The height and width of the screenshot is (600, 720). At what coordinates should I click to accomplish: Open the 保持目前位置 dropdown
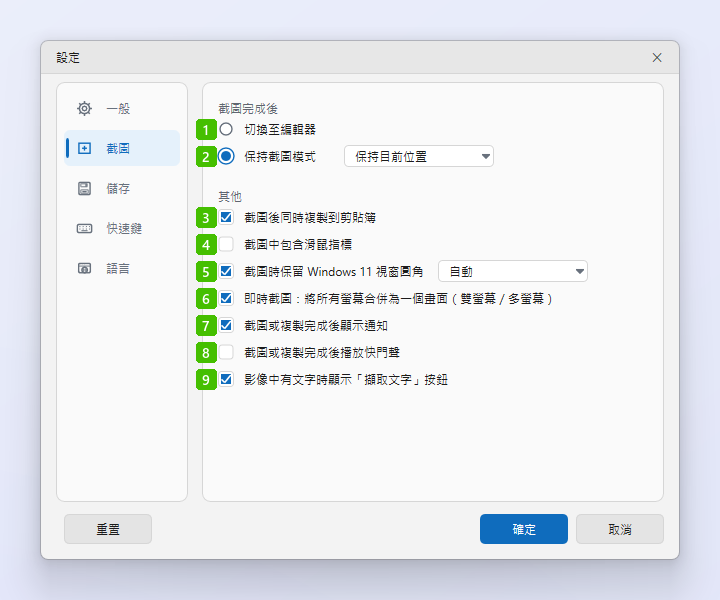pyautogui.click(x=419, y=157)
